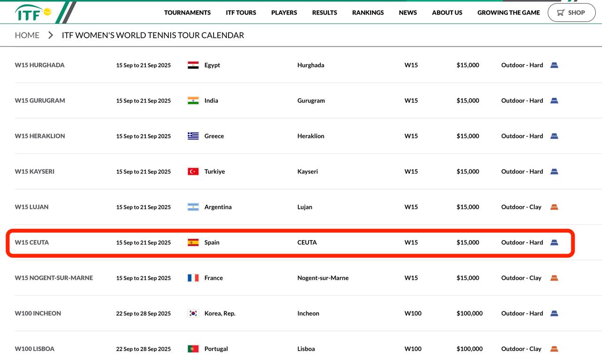Open the Tournaments menu
This screenshot has width=602, height=364.
187,13
